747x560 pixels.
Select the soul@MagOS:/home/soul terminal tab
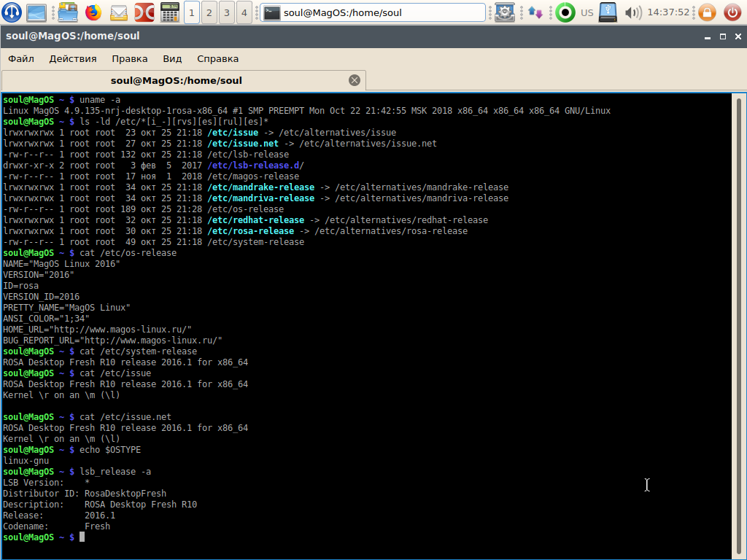[184, 80]
